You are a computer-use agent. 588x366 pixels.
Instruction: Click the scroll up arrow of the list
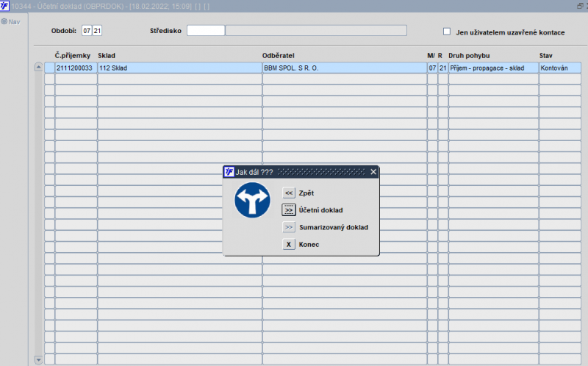[38, 67]
